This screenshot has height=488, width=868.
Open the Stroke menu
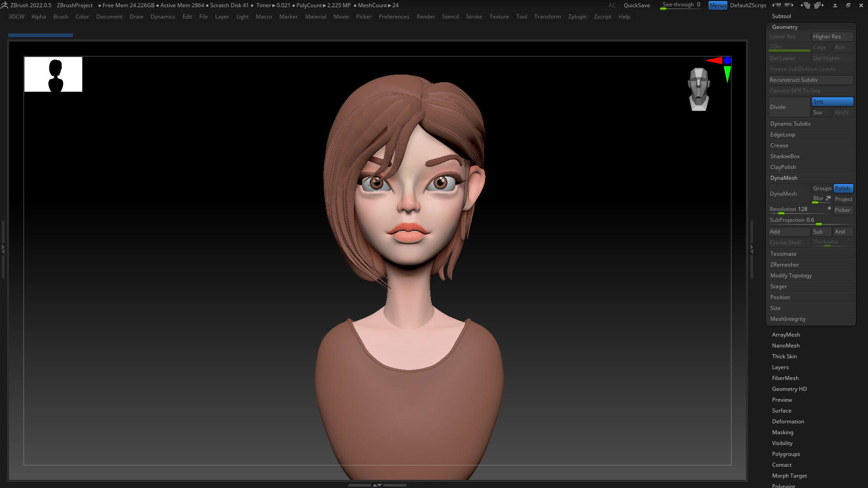pyautogui.click(x=474, y=17)
